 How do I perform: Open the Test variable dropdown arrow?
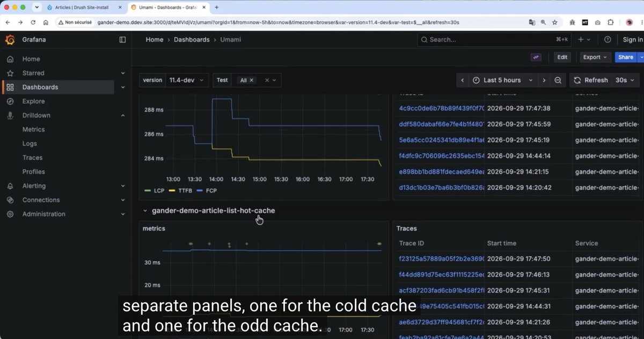pos(274,80)
